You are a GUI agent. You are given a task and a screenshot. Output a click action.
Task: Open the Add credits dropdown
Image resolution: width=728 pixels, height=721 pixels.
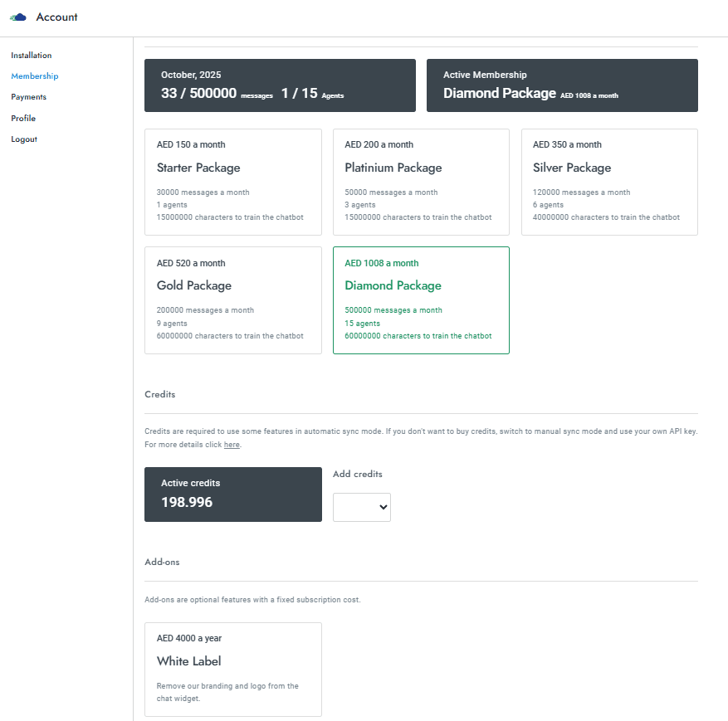(x=362, y=508)
